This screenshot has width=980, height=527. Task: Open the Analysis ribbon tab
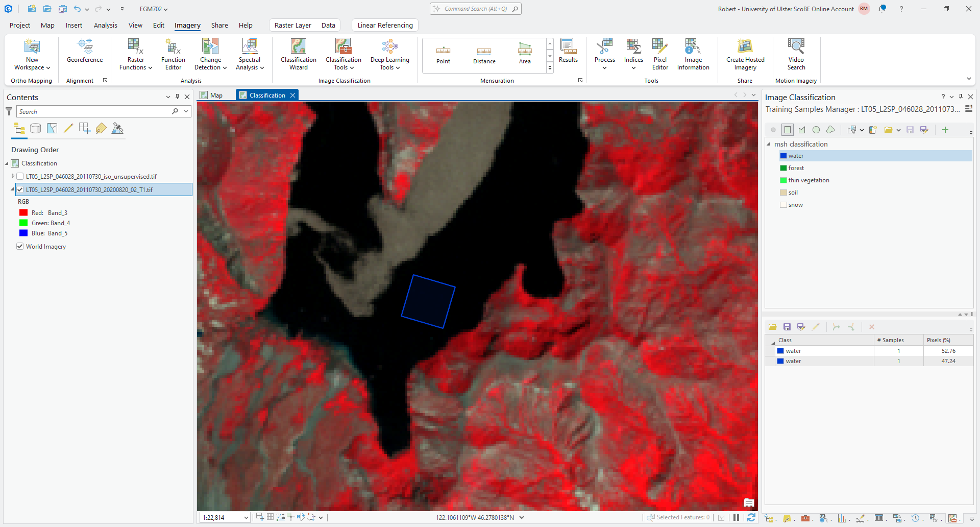point(105,25)
